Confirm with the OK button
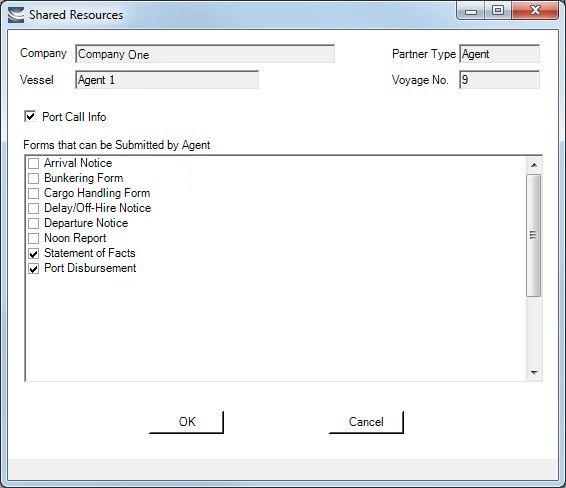Screen dimensions: 566x488 coord(186,422)
